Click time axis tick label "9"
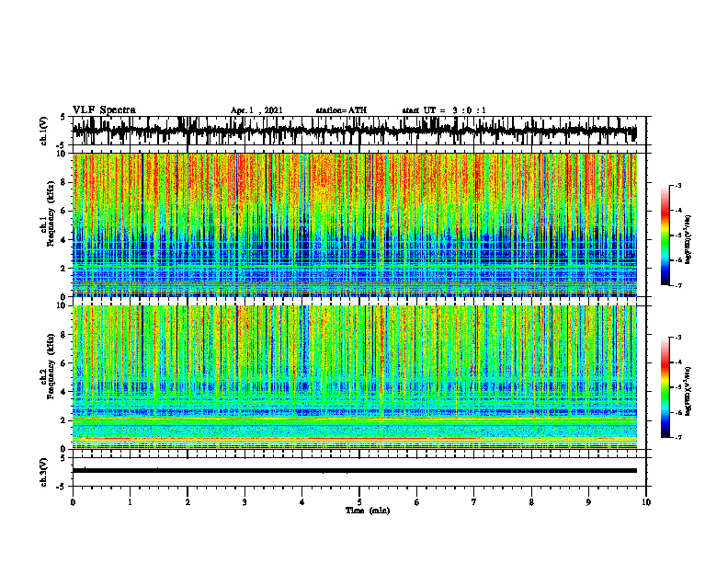Screen dimensions: 728x563 pos(588,502)
